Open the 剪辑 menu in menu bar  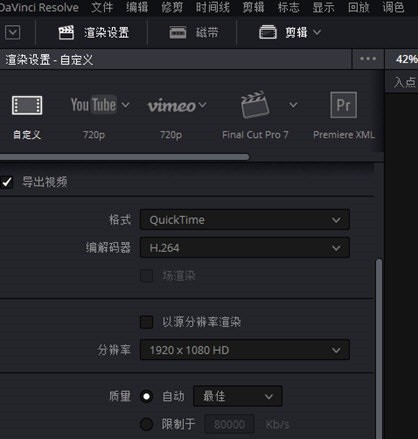point(253,7)
